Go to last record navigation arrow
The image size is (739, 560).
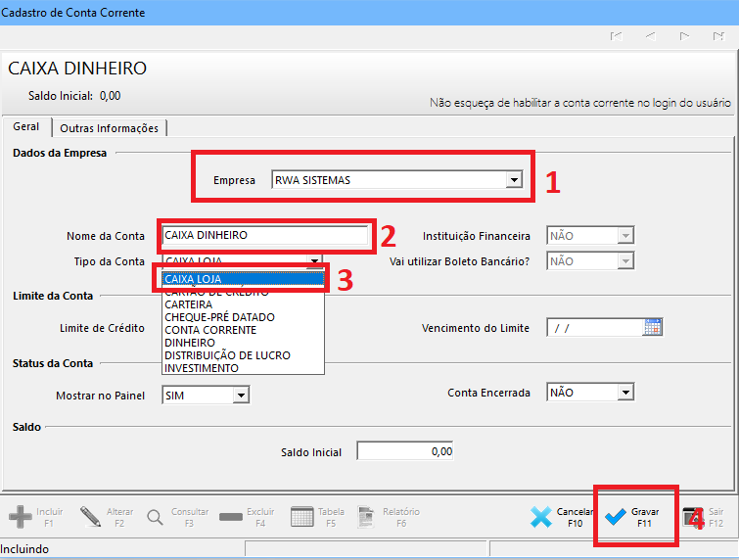(718, 36)
